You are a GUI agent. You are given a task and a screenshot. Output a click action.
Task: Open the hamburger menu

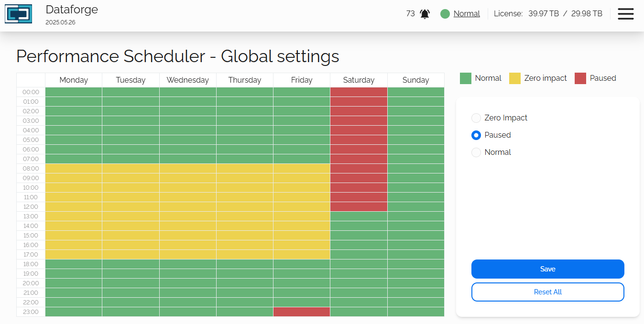(625, 14)
